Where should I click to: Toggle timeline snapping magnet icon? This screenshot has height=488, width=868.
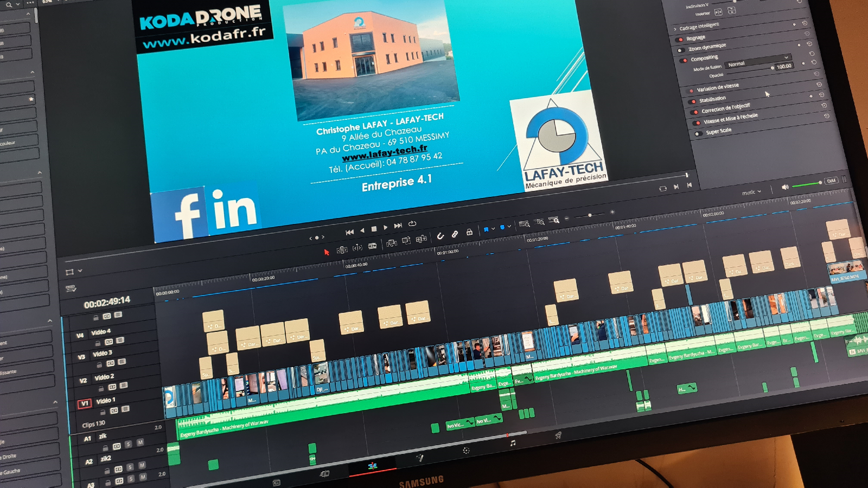click(x=441, y=236)
